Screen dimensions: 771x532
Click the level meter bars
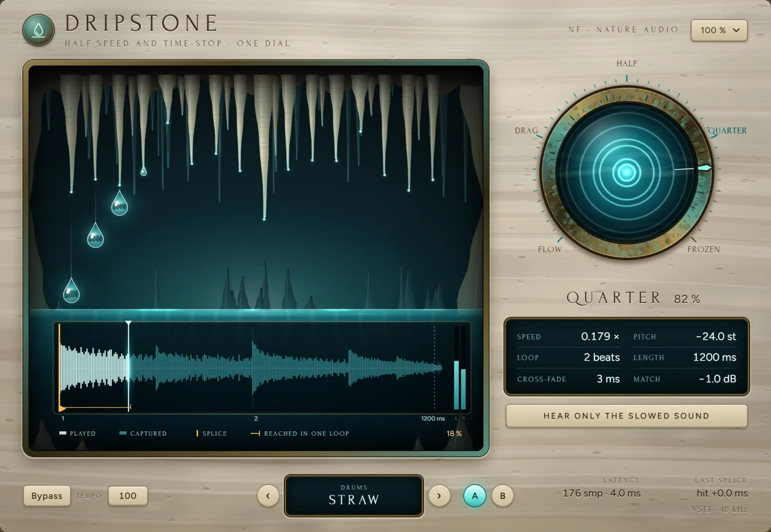tap(460, 368)
